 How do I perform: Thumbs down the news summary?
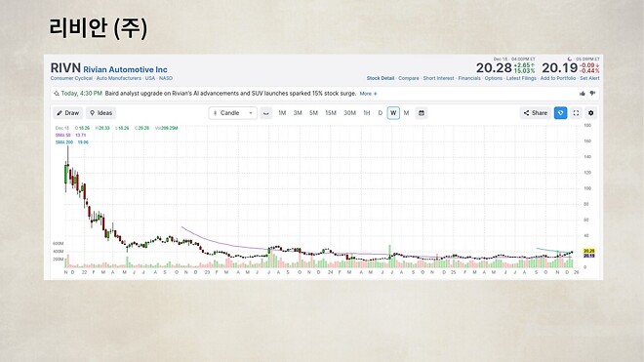click(592, 94)
